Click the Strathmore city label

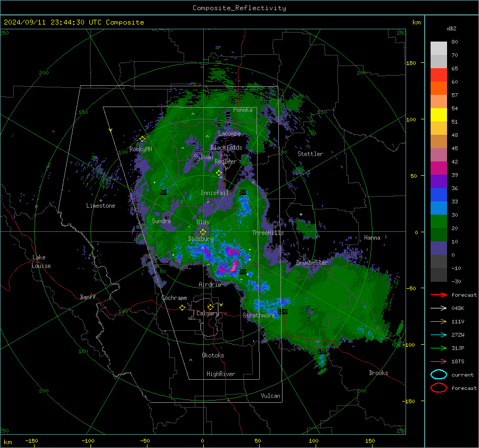tap(259, 315)
